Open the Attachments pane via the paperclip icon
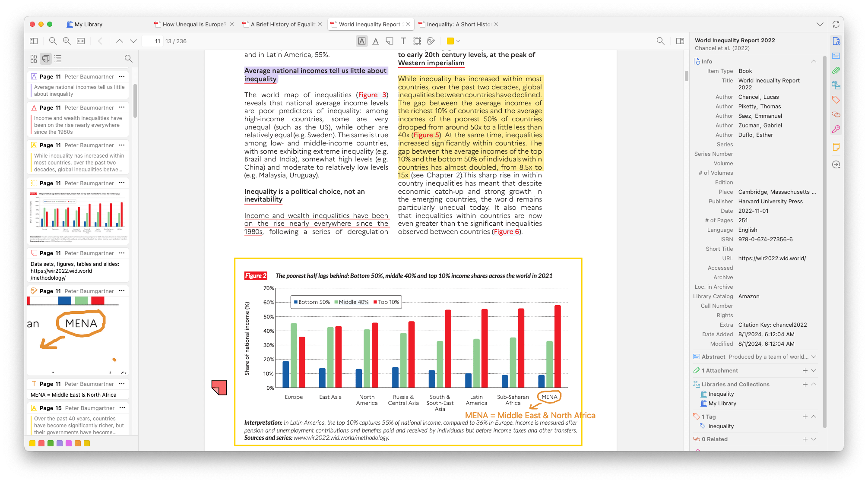The image size is (868, 483). pyautogui.click(x=836, y=70)
